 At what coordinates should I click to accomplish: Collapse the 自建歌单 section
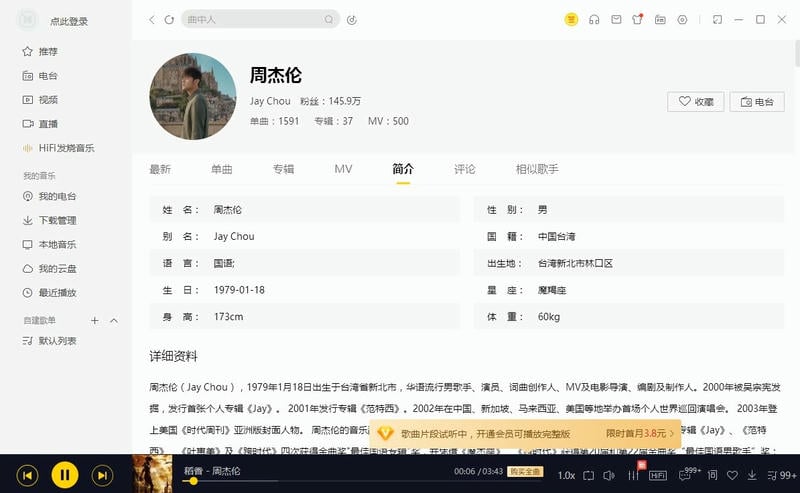(114, 321)
